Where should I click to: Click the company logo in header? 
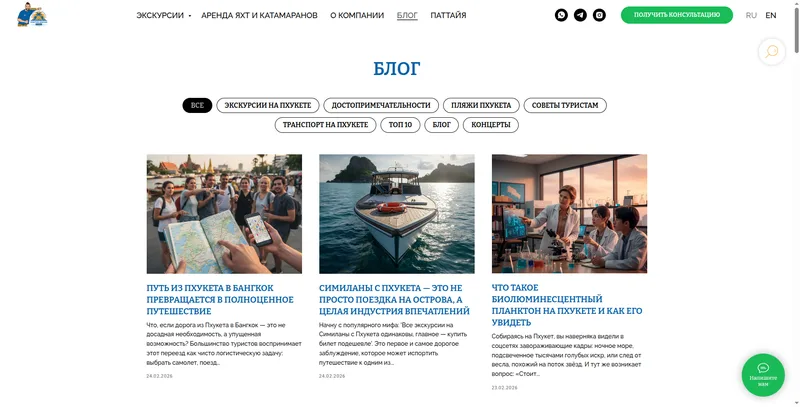32,14
